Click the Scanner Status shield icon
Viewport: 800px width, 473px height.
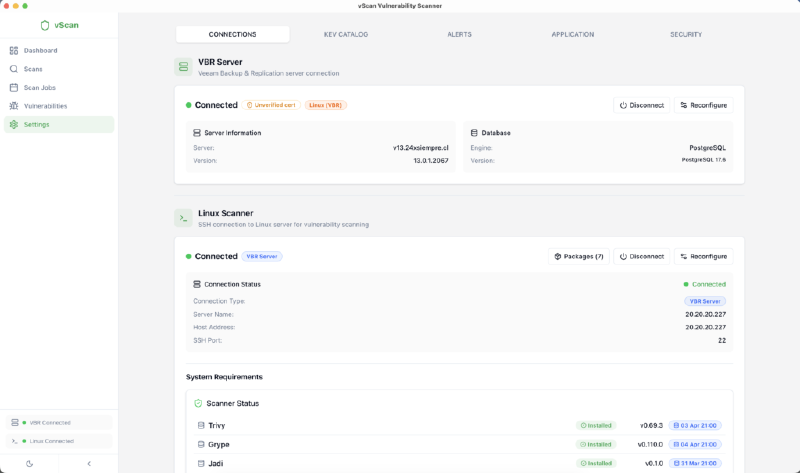click(x=198, y=403)
